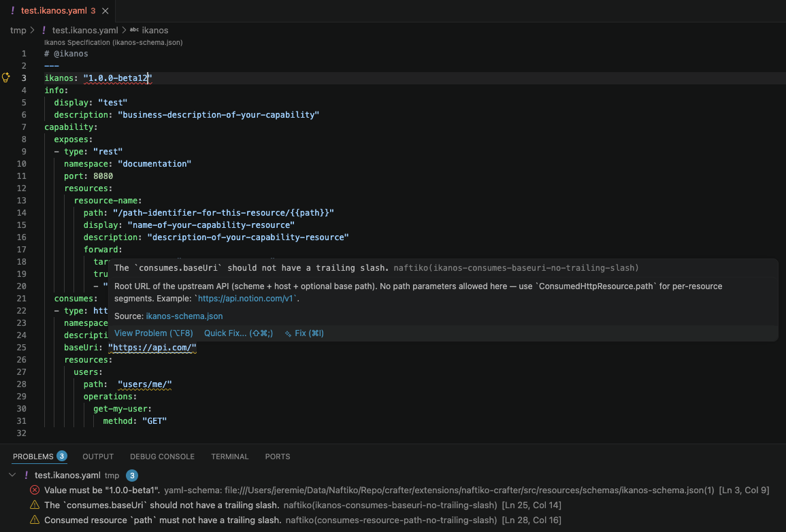Click the red error icon in Problems list

35,490
